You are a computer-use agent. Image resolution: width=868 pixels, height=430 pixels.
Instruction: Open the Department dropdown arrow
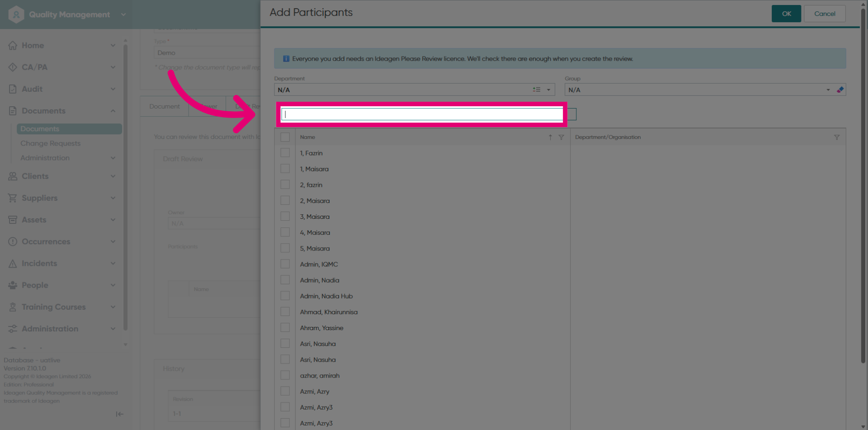(548, 90)
